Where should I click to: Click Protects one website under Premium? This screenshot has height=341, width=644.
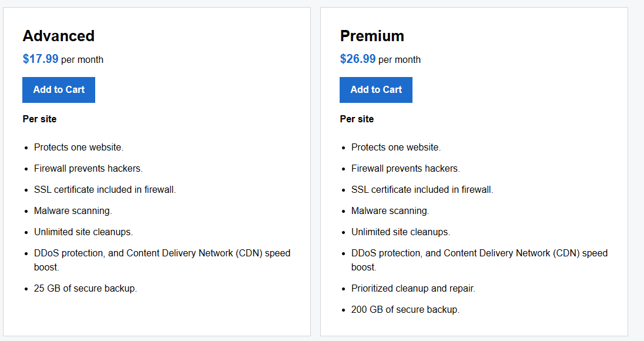pos(395,147)
